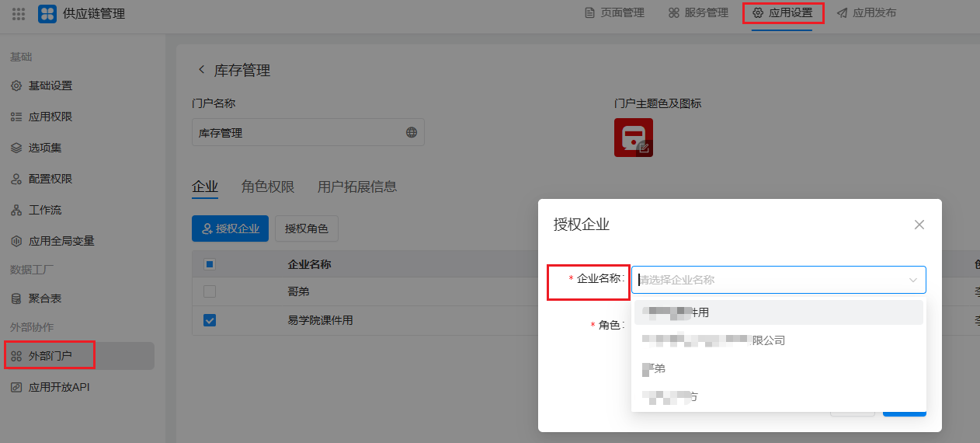Open 基础设置 in the sidebar
980x443 pixels.
[x=50, y=85]
